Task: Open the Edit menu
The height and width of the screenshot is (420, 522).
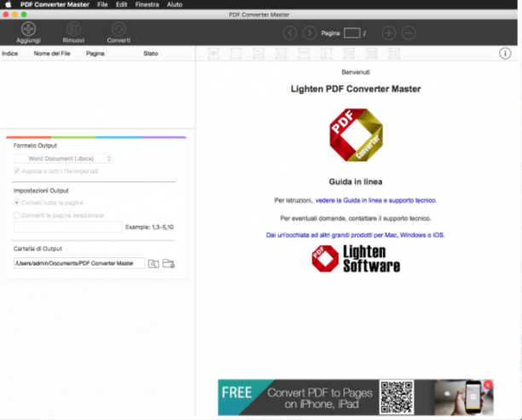Action: pyautogui.click(x=121, y=4)
